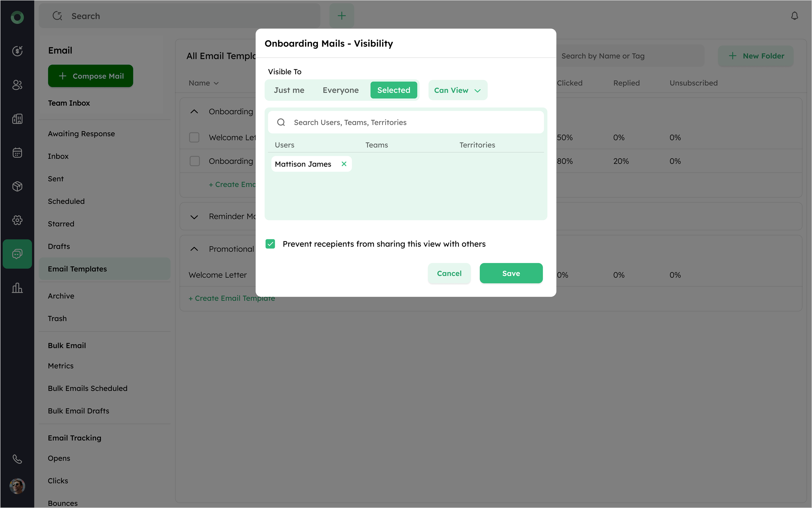Open the products box icon in sidebar
This screenshot has height=508, width=812.
(17, 186)
